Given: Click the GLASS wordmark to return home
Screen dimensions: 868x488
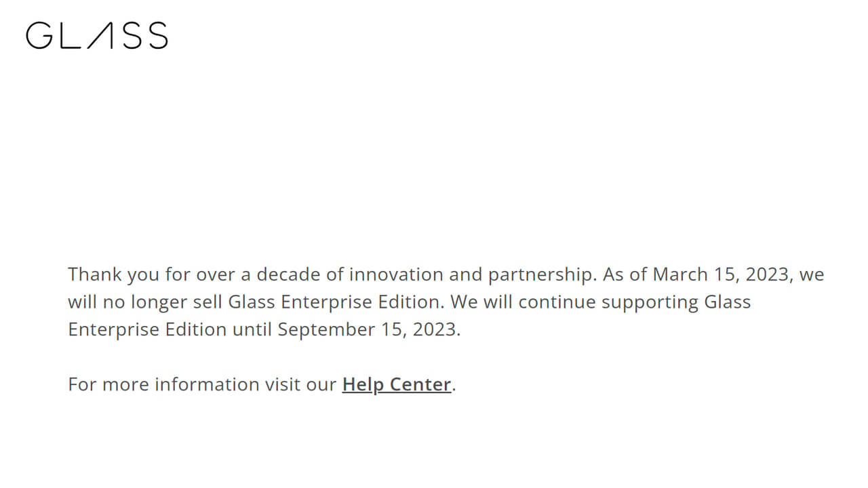Looking at the screenshot, I should pos(96,37).
